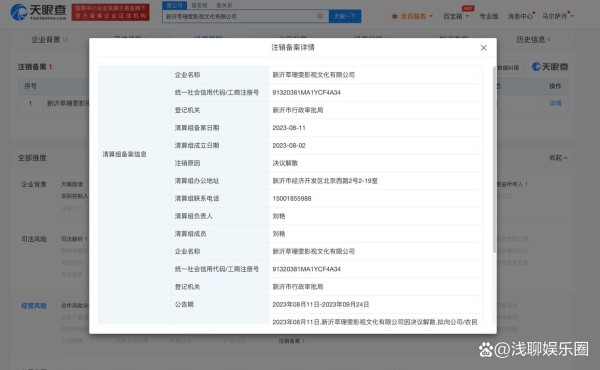Click the red national fund banner badge

[x=111, y=13]
